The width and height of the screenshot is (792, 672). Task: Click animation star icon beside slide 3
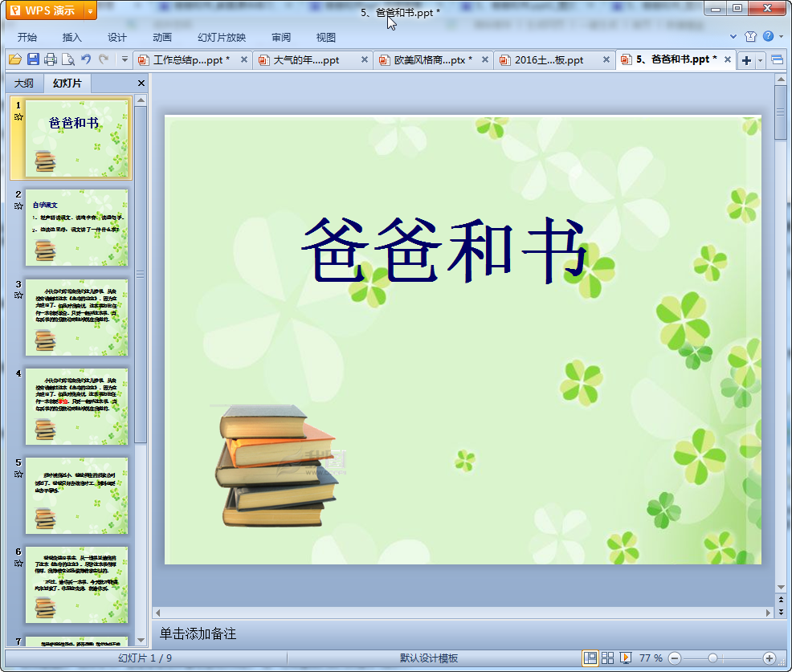[x=18, y=295]
